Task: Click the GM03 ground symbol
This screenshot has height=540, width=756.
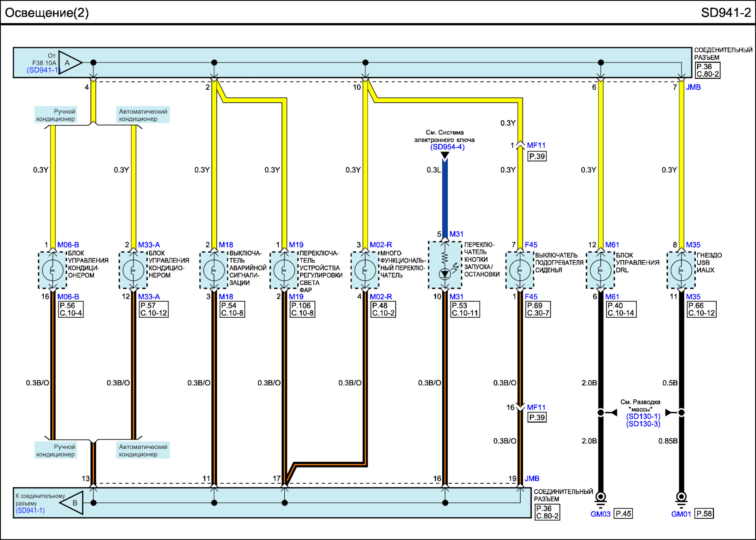Action: [x=600, y=498]
